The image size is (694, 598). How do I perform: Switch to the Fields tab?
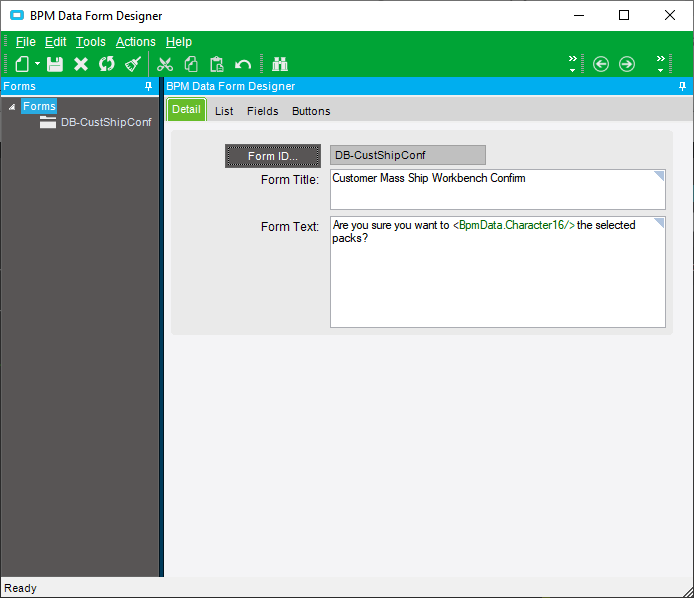(262, 111)
